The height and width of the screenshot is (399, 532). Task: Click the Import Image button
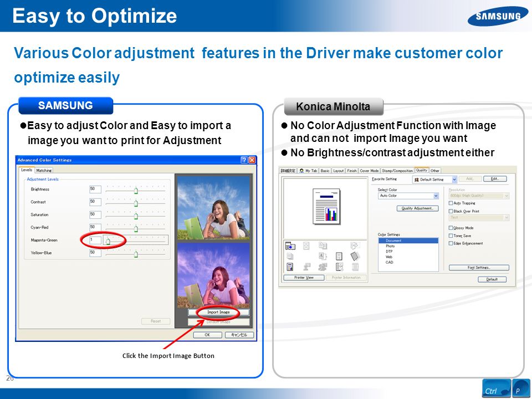coord(218,312)
